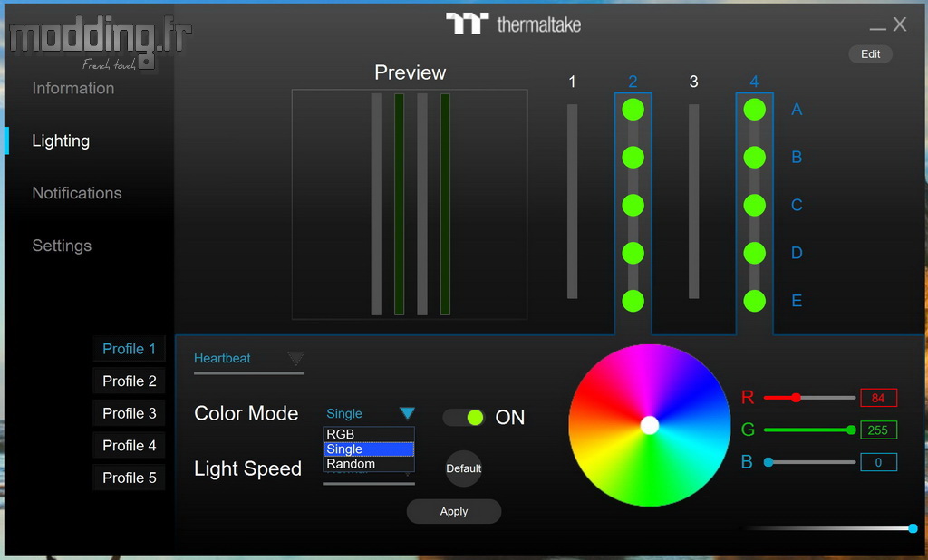Viewport: 928px width, 560px height.
Task: Click the Thermaltake logo in the title bar
Action: pyautogui.click(x=513, y=24)
